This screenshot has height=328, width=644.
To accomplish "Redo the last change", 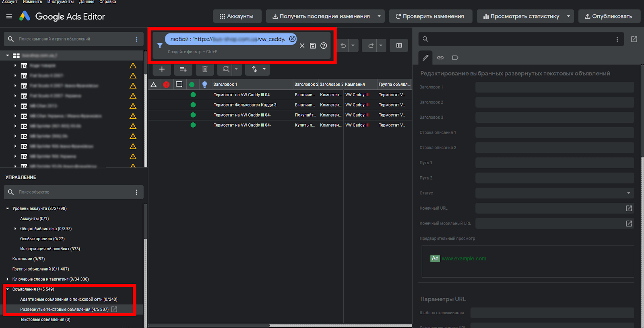I will pyautogui.click(x=371, y=45).
